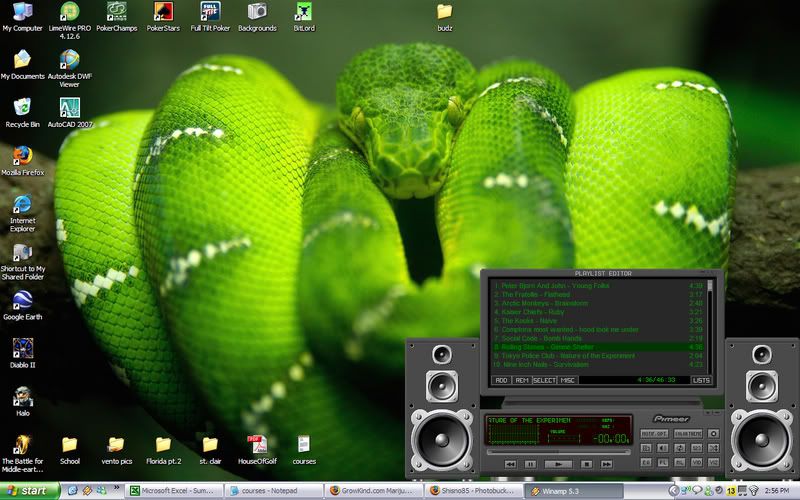
Task: Switch to courses - Notepad taskbar window
Action: coord(273,491)
